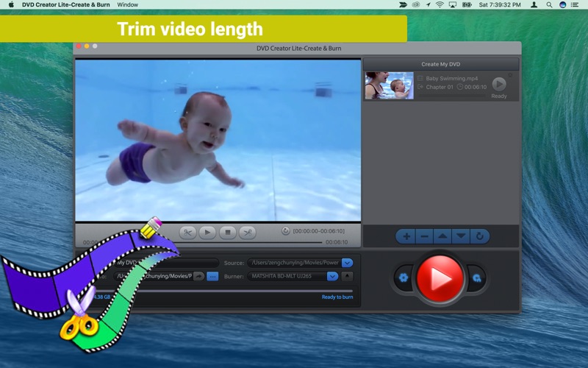This screenshot has width=588, height=368.
Task: Open the Notification Center list icon
Action: 575,5
